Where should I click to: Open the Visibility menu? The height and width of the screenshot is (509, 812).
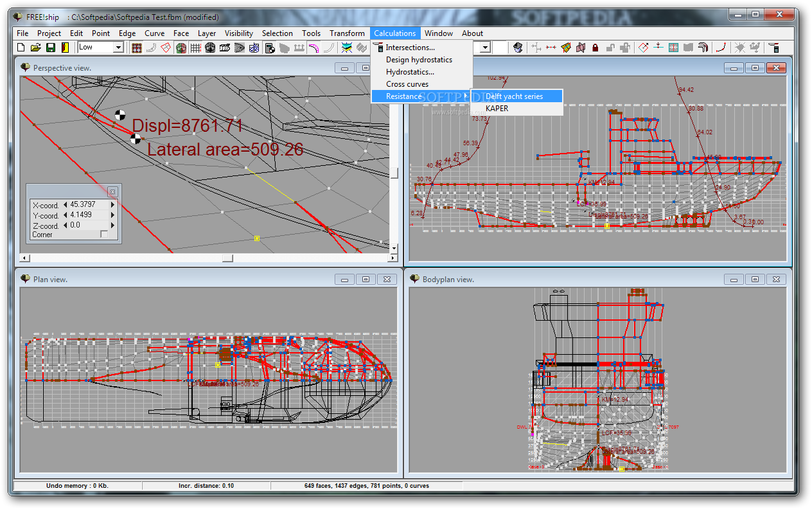(x=239, y=33)
